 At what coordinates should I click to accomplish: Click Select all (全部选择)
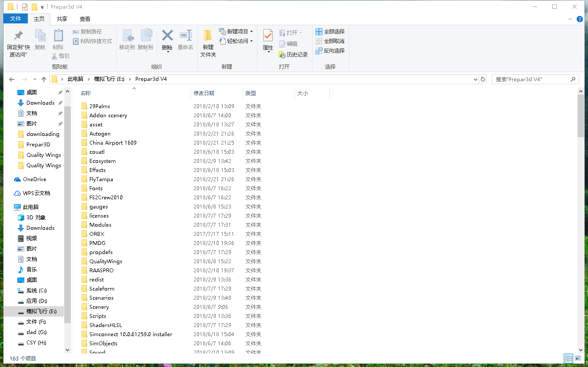coord(330,32)
